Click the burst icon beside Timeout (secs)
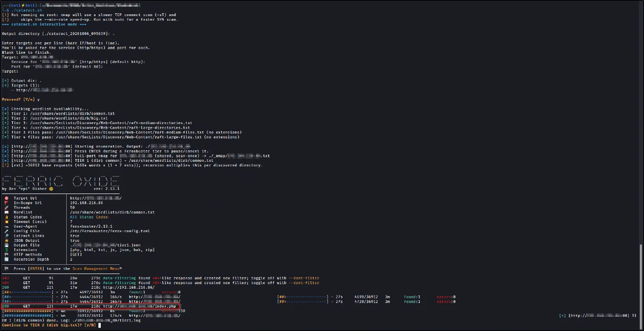 pos(6,222)
